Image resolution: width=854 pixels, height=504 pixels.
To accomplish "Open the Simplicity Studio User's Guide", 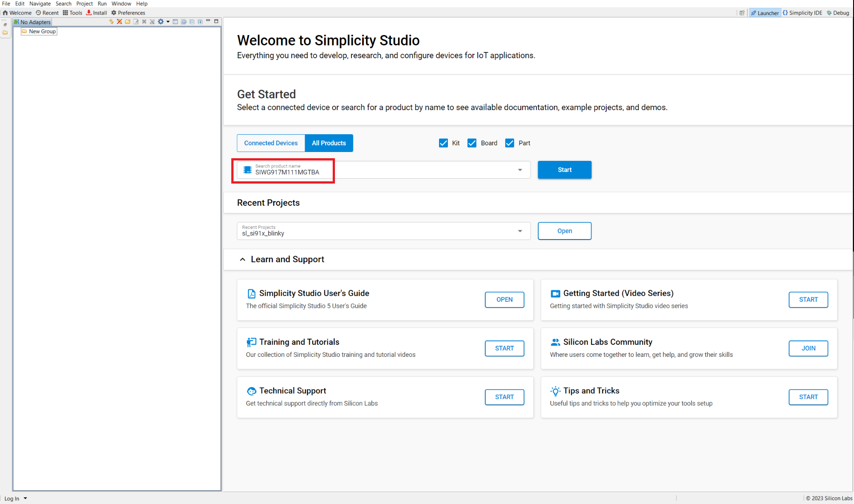I will pos(504,300).
